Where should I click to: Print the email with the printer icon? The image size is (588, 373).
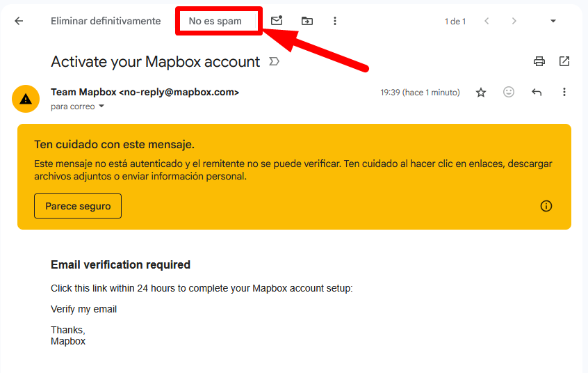539,61
